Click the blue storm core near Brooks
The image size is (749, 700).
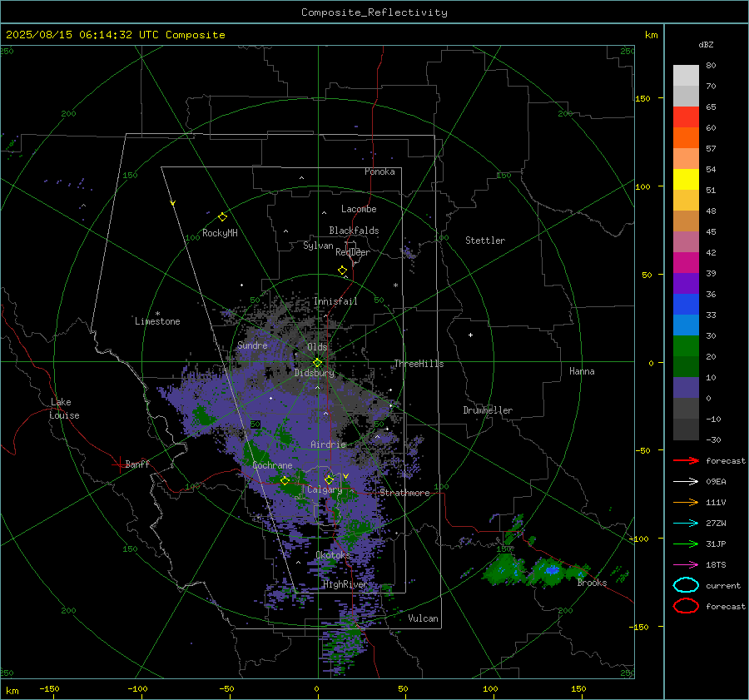553,570
